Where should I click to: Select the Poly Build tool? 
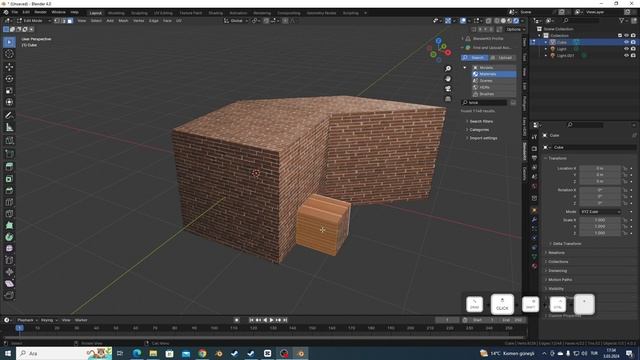(x=9, y=225)
